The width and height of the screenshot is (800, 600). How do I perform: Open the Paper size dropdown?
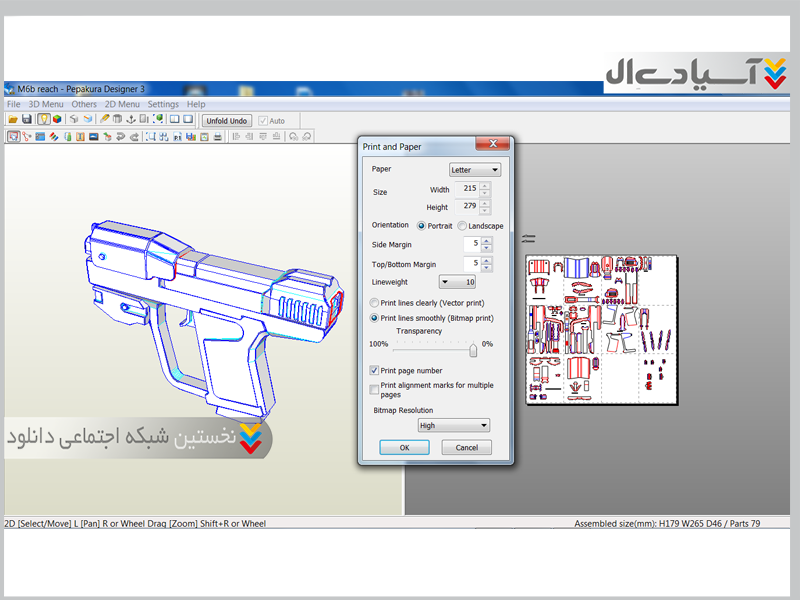pyautogui.click(x=474, y=170)
